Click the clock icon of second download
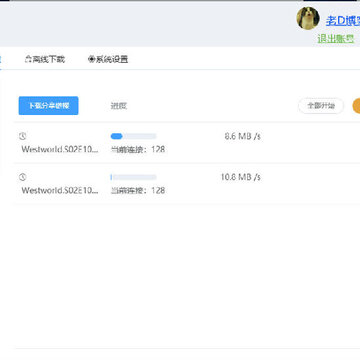The height and width of the screenshot is (360, 360). pos(22,177)
